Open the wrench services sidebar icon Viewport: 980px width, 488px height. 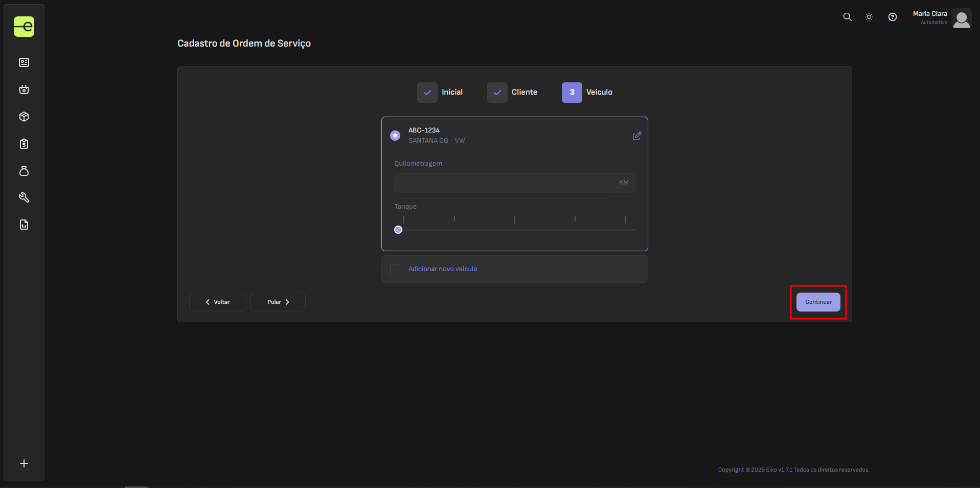tap(24, 197)
